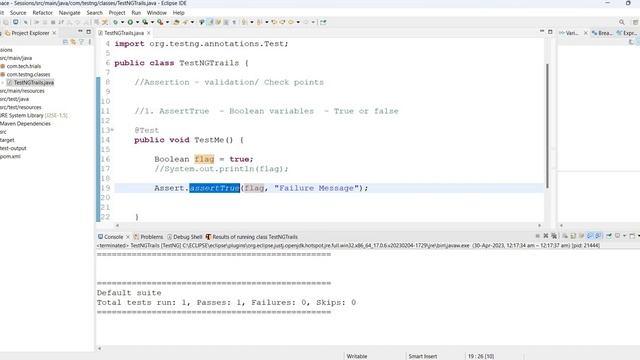Click the Filter icon in Project Explorer
Screen dimensions: 640x360
81,42
